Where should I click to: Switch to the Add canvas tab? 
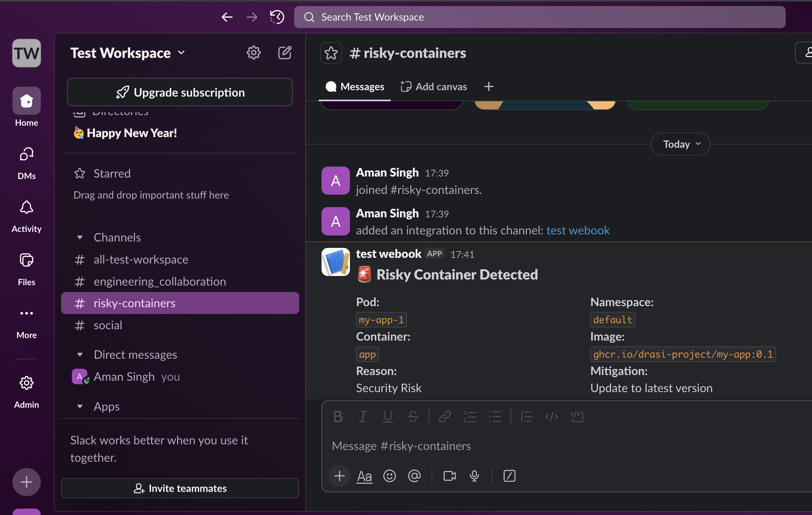(x=434, y=87)
